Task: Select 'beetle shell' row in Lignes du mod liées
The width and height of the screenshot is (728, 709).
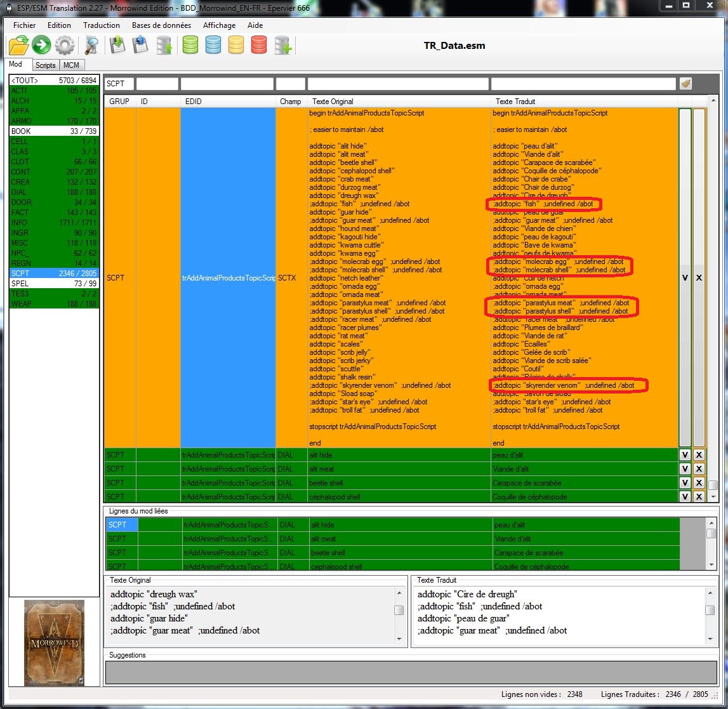Action: [392, 552]
